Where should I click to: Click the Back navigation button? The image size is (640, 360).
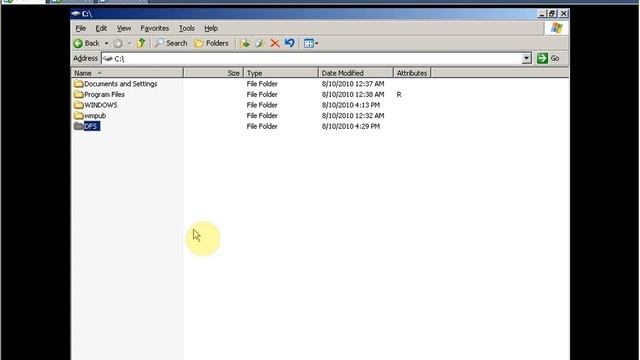(87, 43)
